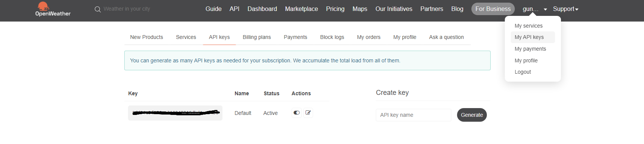Open the API navigation link

pyautogui.click(x=234, y=9)
